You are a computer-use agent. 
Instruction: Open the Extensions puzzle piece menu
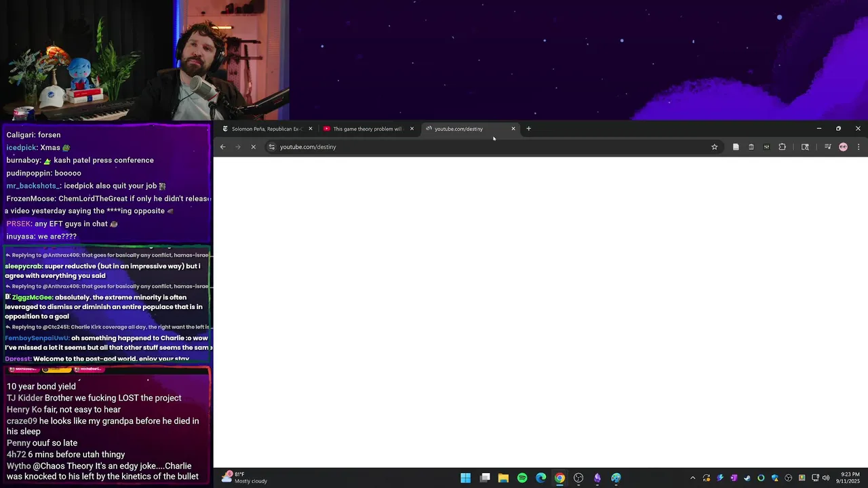point(782,147)
